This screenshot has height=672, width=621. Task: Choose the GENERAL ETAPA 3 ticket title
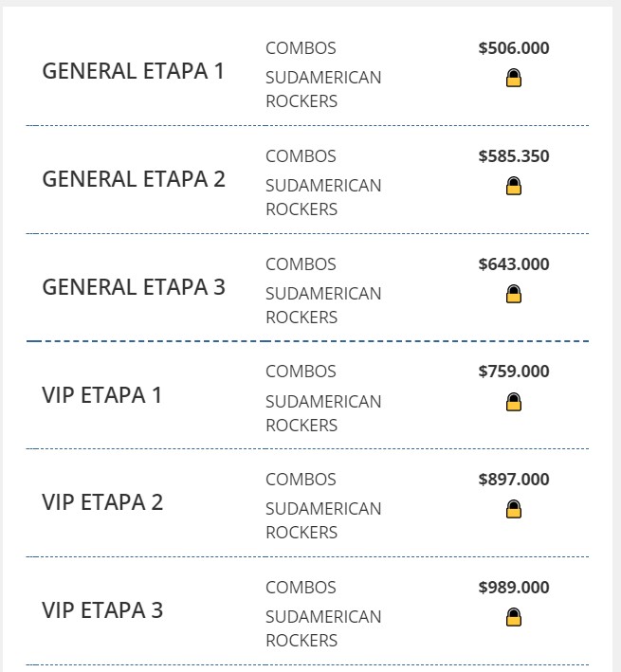click(134, 287)
